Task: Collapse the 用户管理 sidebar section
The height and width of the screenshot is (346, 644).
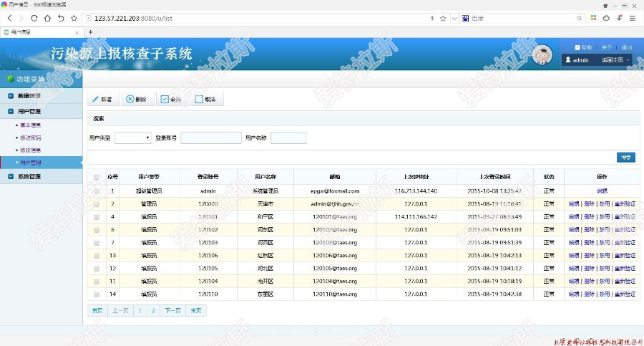Action: point(29,112)
